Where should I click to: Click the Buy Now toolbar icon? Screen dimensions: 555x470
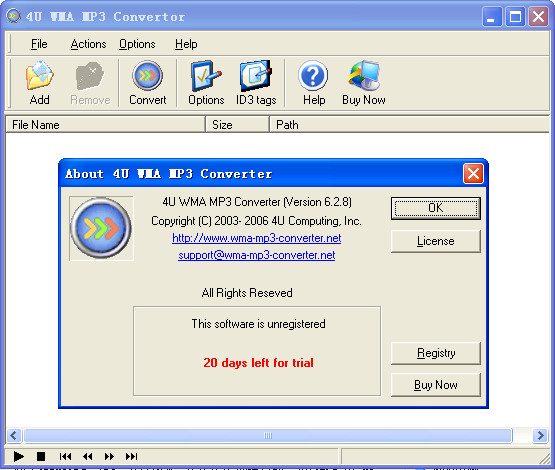pyautogui.click(x=364, y=83)
